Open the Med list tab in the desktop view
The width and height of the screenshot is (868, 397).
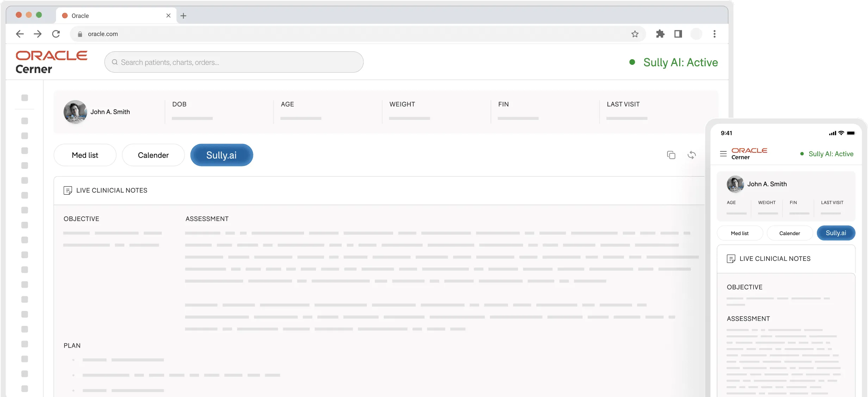coord(85,155)
